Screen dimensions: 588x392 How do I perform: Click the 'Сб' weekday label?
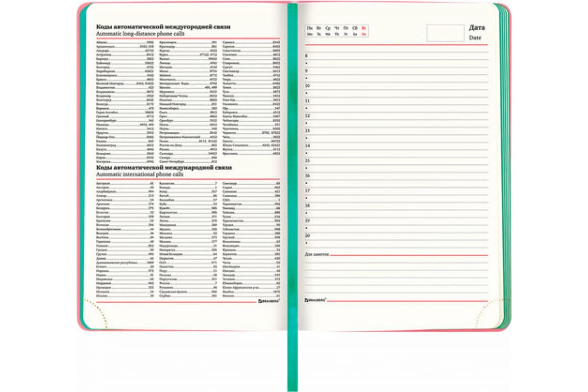click(355, 28)
